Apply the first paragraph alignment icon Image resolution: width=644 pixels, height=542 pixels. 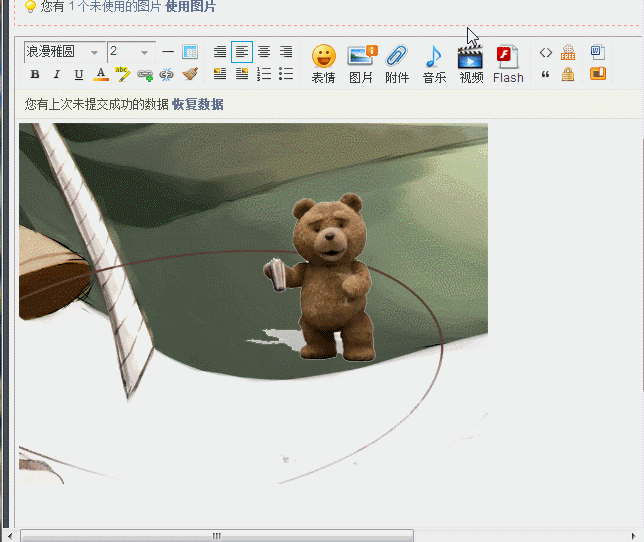(x=220, y=52)
